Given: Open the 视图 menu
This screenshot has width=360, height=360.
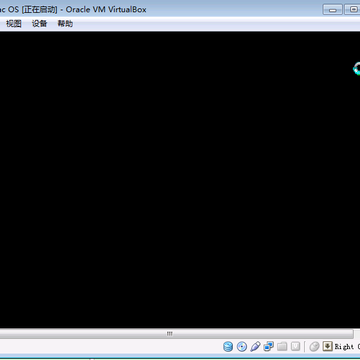Looking at the screenshot, I should 14,24.
